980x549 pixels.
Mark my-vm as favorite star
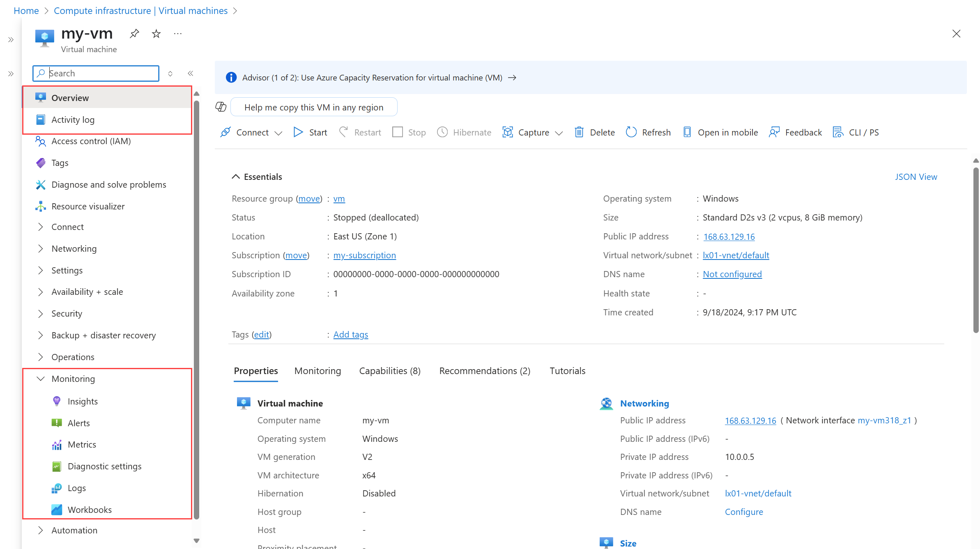coord(156,34)
